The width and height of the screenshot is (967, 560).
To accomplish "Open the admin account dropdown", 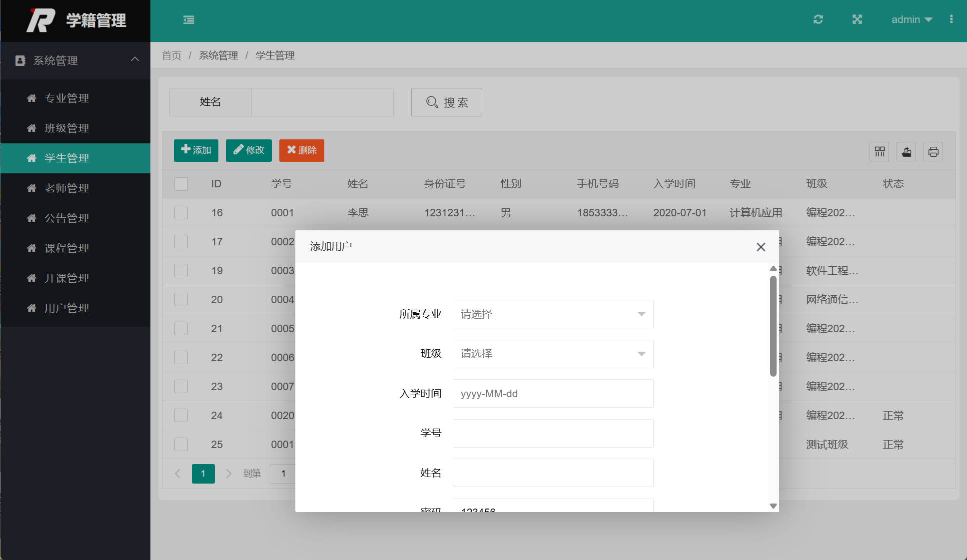I will (911, 19).
